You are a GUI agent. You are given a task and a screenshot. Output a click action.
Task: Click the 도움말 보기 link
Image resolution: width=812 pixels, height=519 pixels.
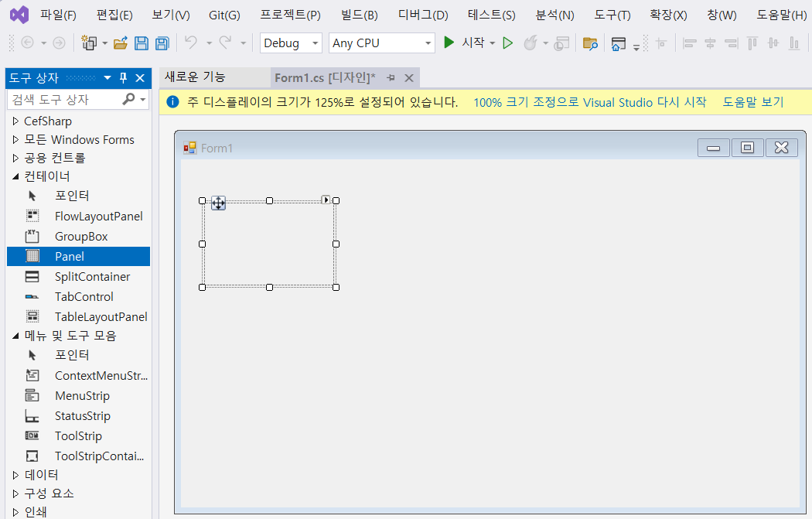tap(753, 102)
